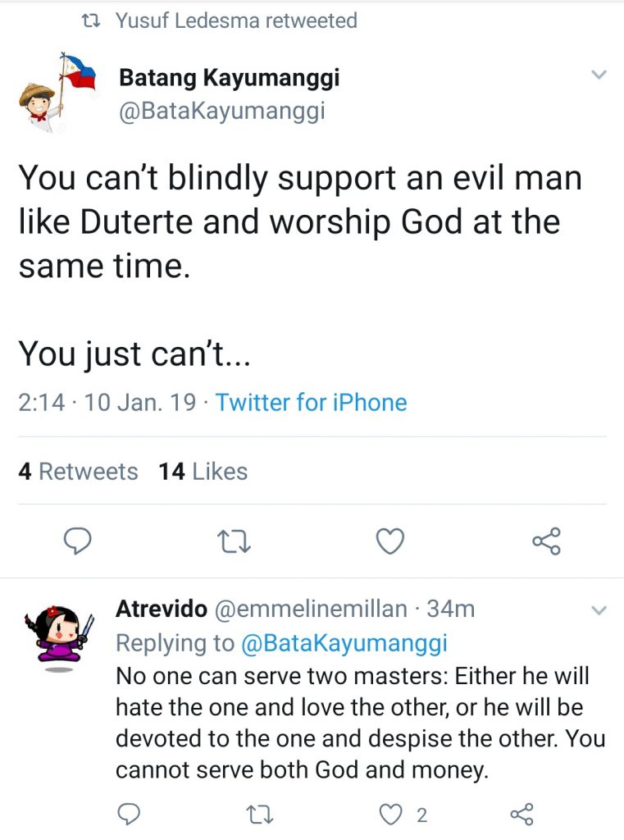Viewport: 624px width, 840px height.
Task: Reply to the main Duterte tweet
Action: pyautogui.click(x=76, y=541)
